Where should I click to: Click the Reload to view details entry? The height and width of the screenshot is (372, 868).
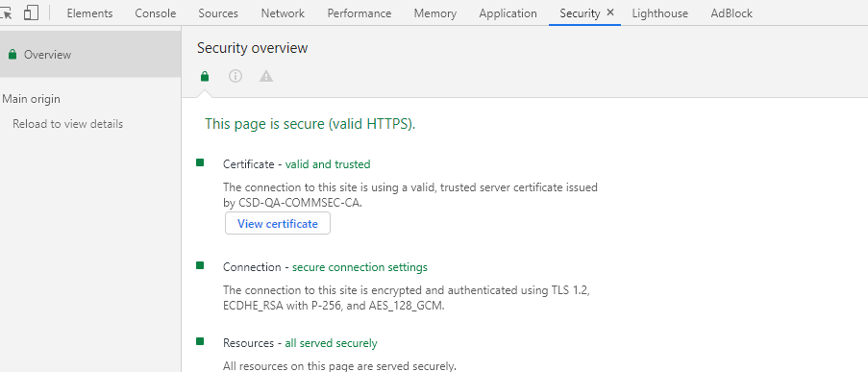point(67,124)
